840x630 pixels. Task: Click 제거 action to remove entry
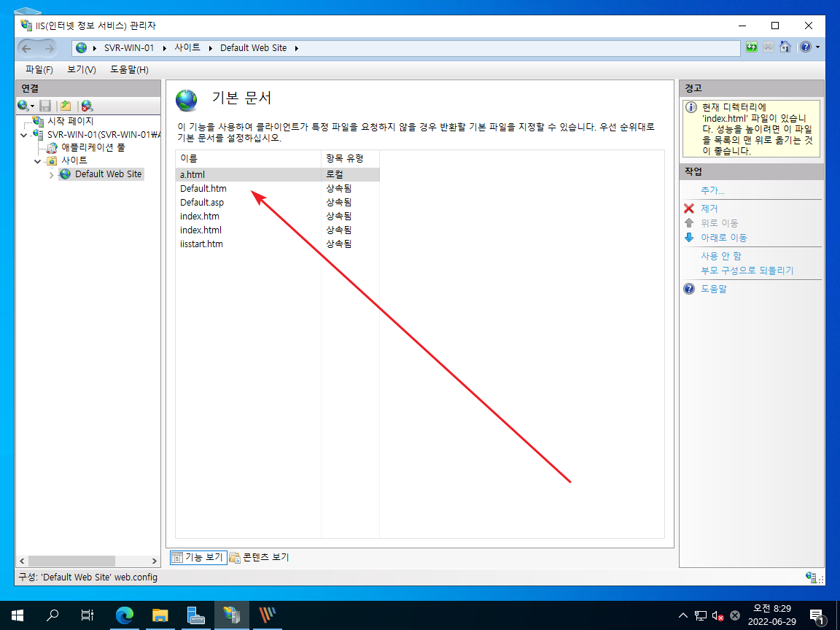tap(709, 209)
